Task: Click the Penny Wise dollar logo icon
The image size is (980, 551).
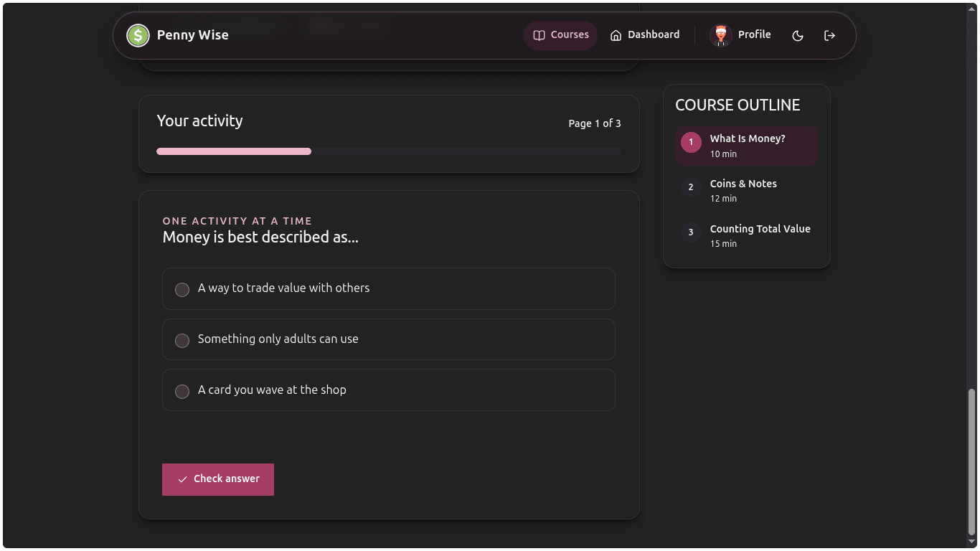Action: [138, 35]
